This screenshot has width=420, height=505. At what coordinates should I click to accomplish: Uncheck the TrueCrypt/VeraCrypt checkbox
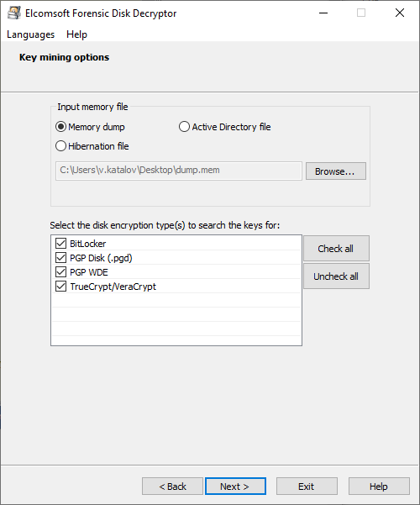(x=60, y=287)
